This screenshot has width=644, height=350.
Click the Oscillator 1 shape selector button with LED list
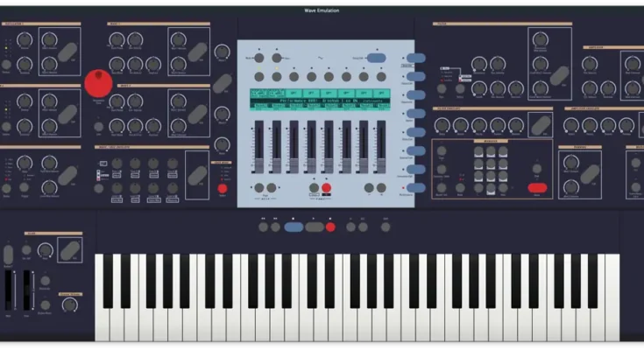coord(6,65)
